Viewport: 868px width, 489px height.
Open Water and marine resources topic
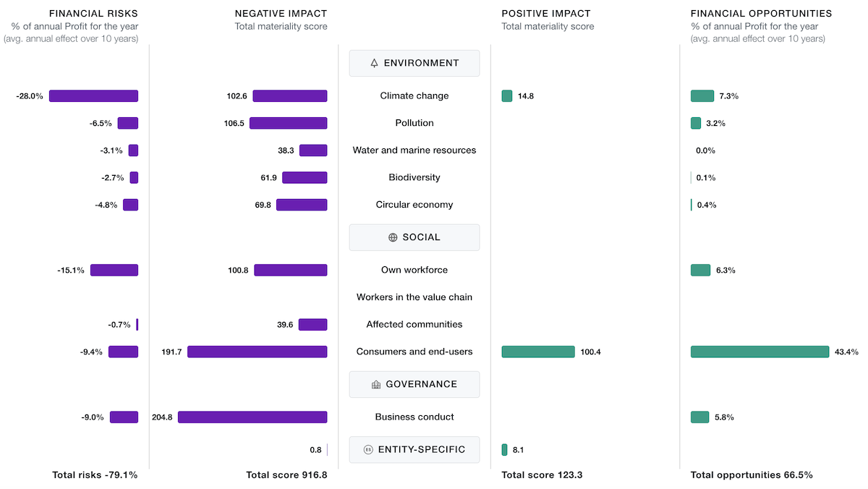[x=414, y=150]
